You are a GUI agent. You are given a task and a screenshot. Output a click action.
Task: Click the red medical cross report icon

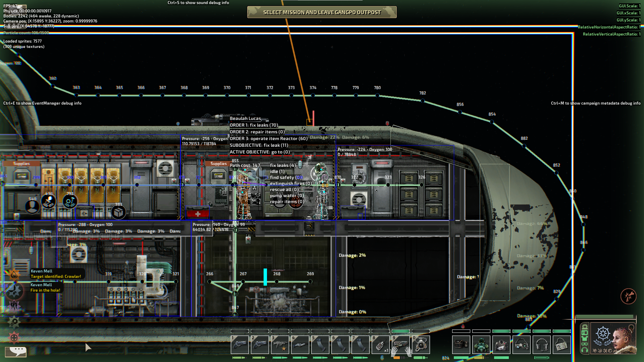[x=14, y=338]
